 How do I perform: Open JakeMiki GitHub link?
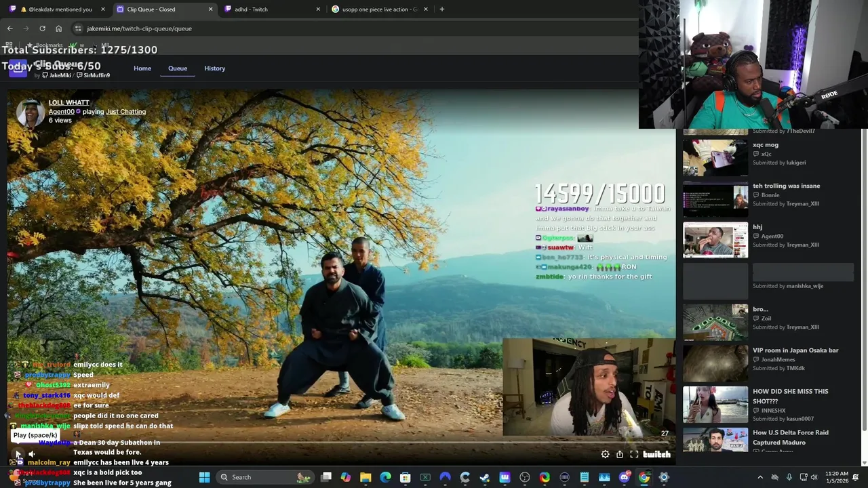point(57,75)
